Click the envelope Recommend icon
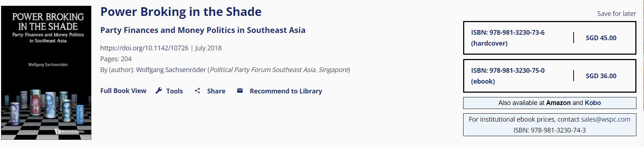The width and height of the screenshot is (644, 147). pos(240,91)
